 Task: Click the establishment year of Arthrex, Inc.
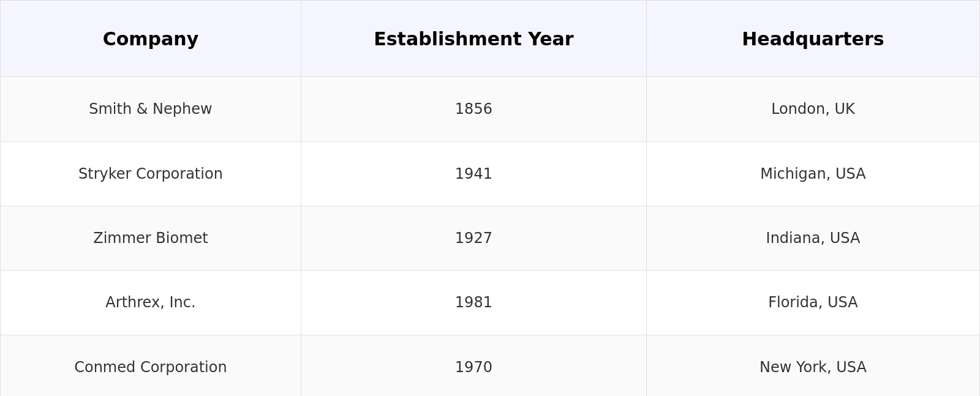tap(473, 302)
